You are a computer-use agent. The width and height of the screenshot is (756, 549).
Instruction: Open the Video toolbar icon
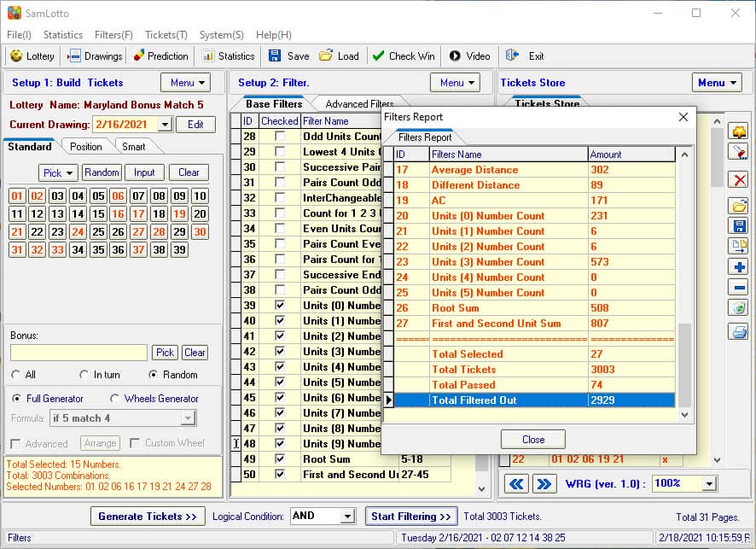[x=455, y=56]
